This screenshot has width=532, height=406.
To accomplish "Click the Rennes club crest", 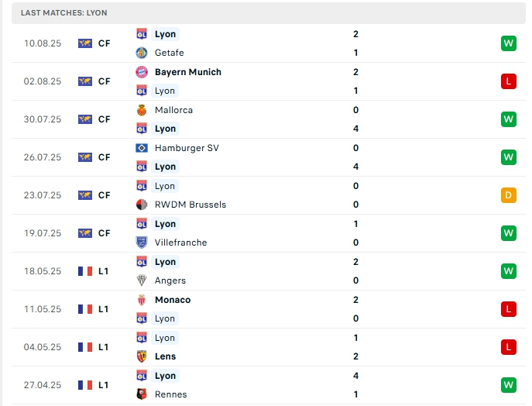I will (142, 394).
